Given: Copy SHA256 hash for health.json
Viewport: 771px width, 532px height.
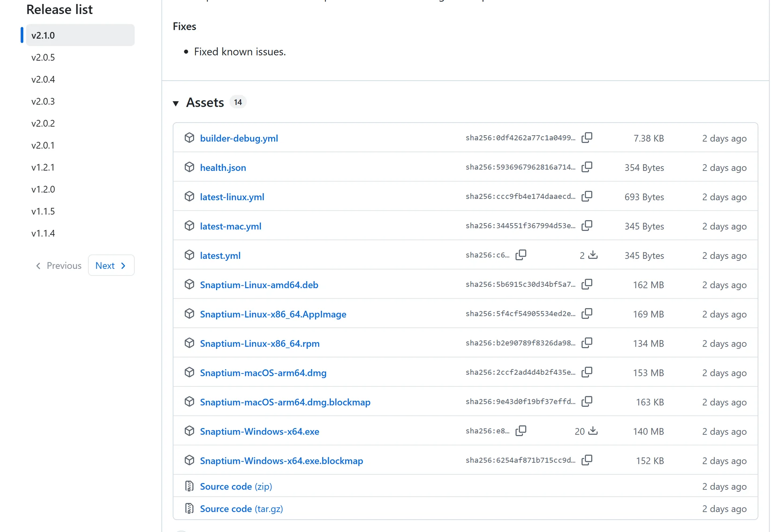Looking at the screenshot, I should pos(587,167).
